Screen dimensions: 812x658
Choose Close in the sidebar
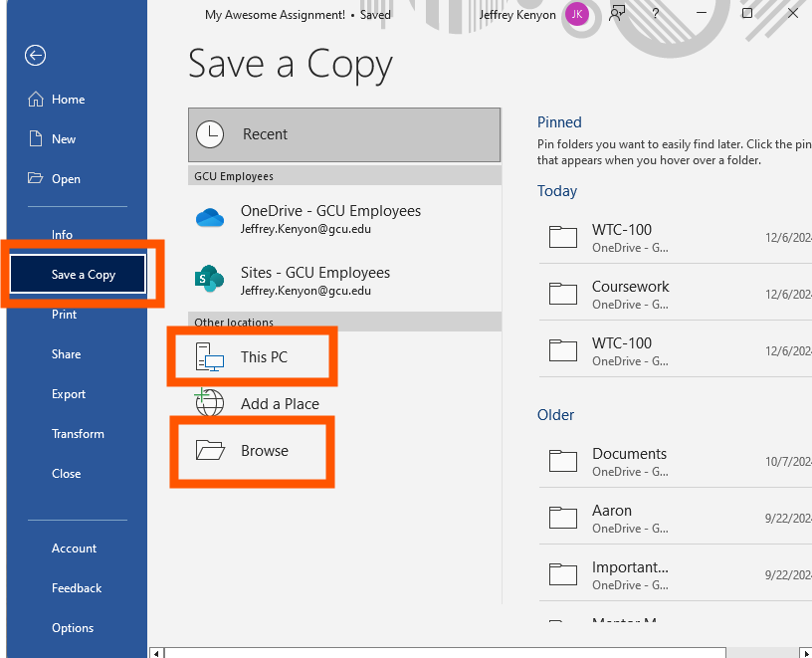78,474
